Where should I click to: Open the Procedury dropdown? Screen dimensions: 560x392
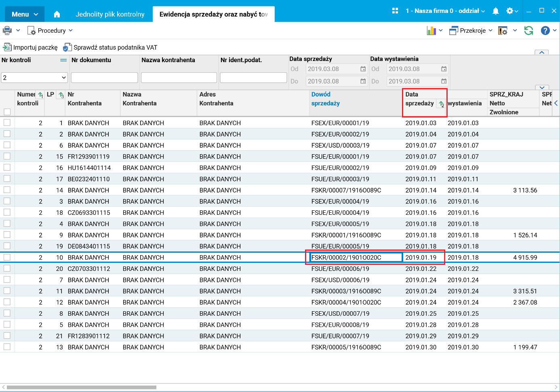pos(51,31)
